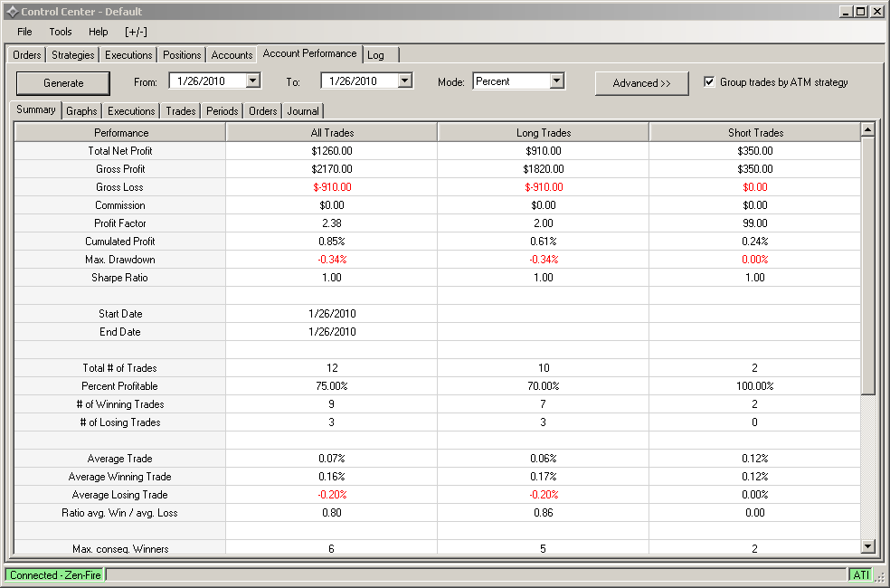
Task: Click the Average Losing Trade row label
Action: 119,495
